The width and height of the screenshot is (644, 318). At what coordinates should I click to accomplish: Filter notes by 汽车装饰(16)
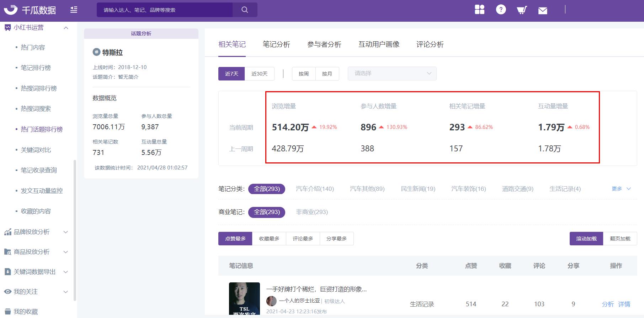(x=469, y=189)
